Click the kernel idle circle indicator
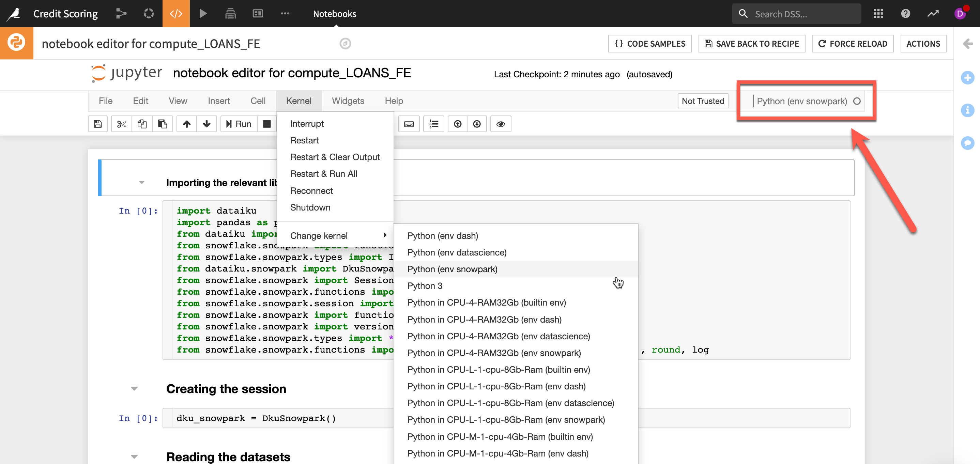 (856, 101)
